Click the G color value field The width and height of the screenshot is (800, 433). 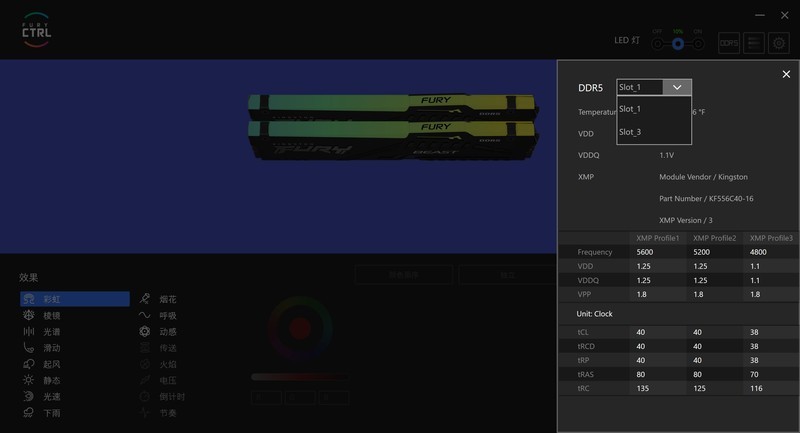pos(299,398)
